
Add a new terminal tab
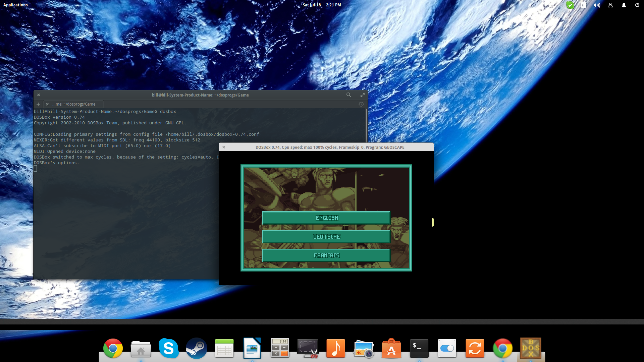click(x=38, y=104)
